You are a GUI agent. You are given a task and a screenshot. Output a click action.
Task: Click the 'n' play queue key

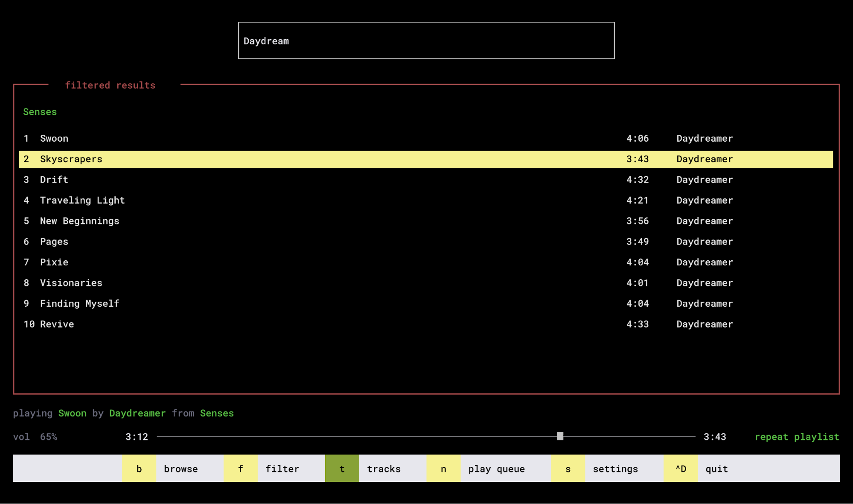[443, 469]
